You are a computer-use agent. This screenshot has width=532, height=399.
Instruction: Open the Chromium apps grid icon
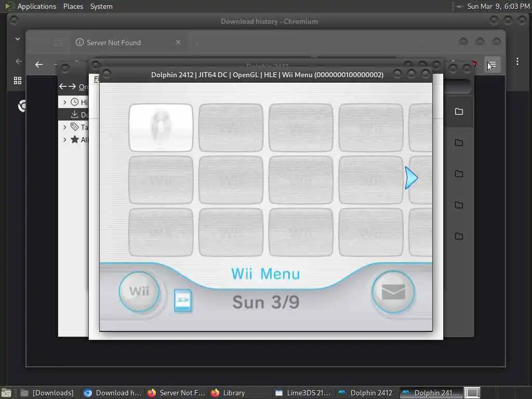click(x=18, y=81)
